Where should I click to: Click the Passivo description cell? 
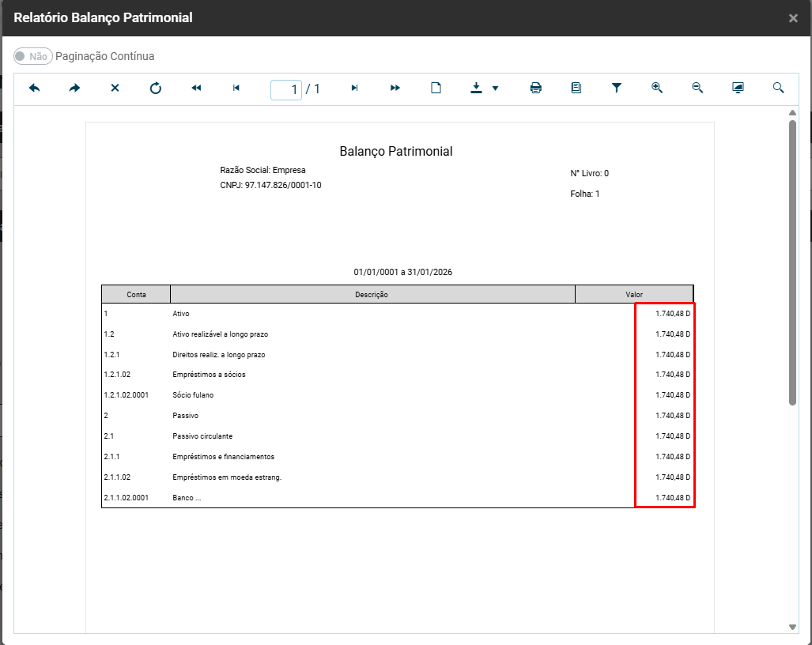coord(185,416)
